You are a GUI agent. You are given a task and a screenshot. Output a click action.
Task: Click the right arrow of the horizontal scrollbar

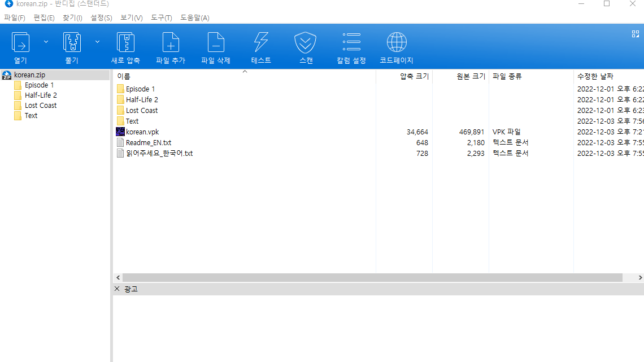pyautogui.click(x=640, y=278)
